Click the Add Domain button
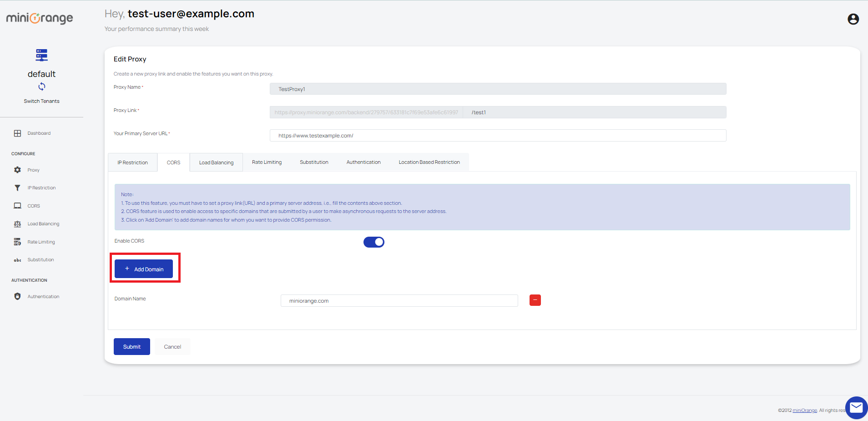 (144, 269)
